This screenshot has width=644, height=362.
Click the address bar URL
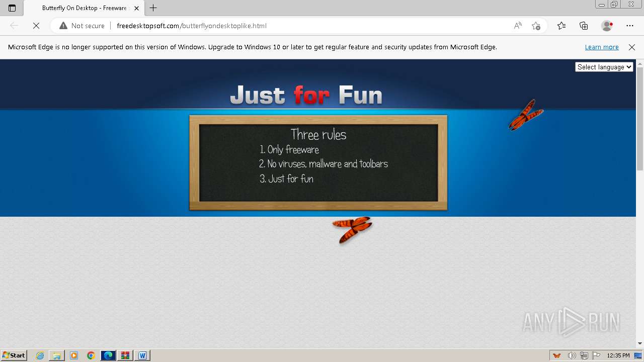pyautogui.click(x=192, y=26)
